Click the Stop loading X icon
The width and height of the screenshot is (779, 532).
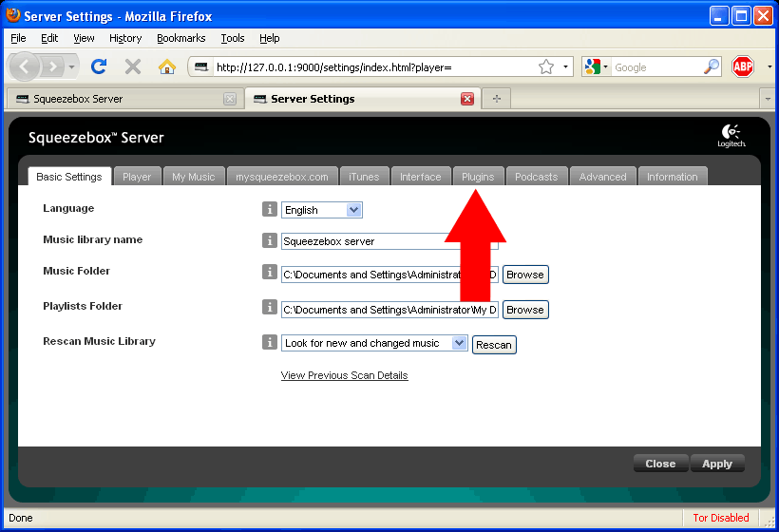coord(133,66)
